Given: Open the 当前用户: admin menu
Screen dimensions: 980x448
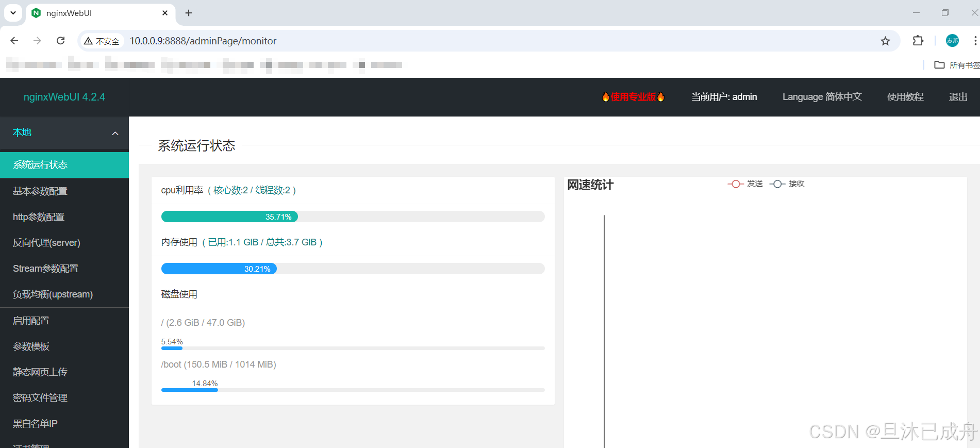Looking at the screenshot, I should pyautogui.click(x=724, y=97).
